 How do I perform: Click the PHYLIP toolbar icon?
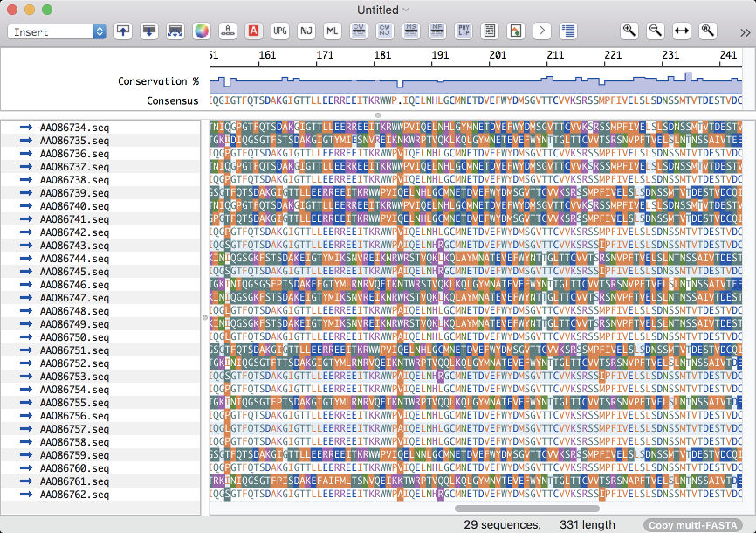click(x=464, y=31)
